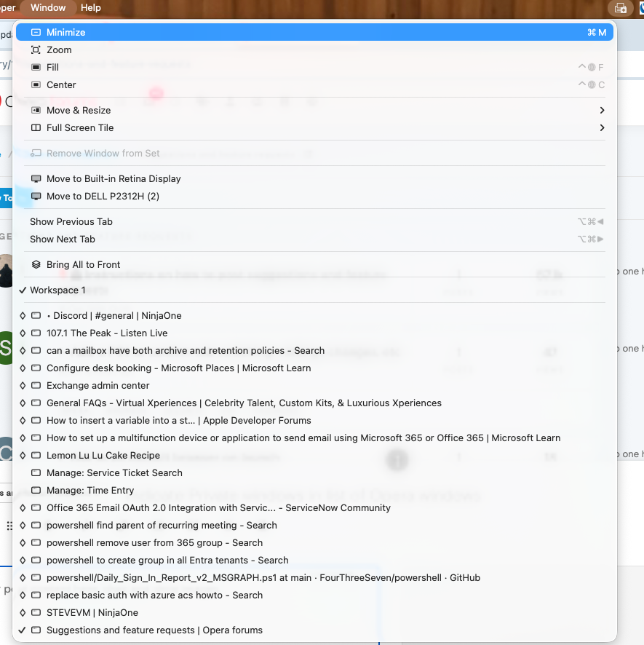Open the Window menu in menu bar
This screenshot has height=645, width=644.
pos(48,8)
